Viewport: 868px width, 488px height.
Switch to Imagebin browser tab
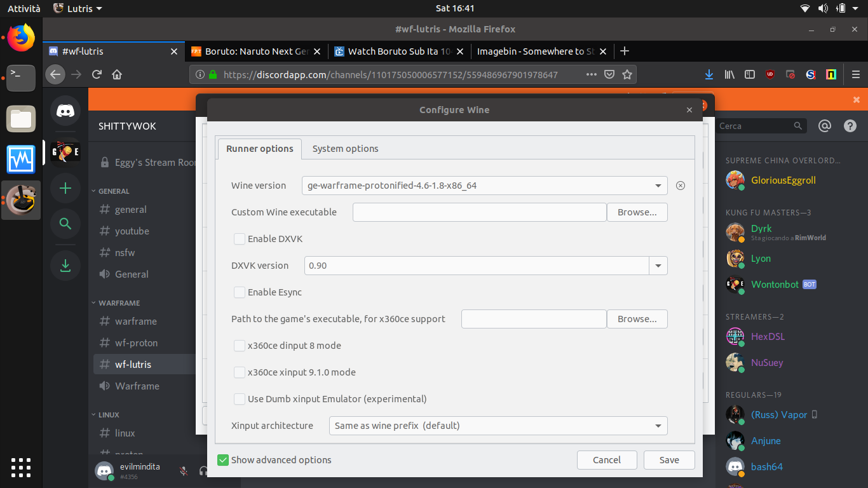(541, 51)
